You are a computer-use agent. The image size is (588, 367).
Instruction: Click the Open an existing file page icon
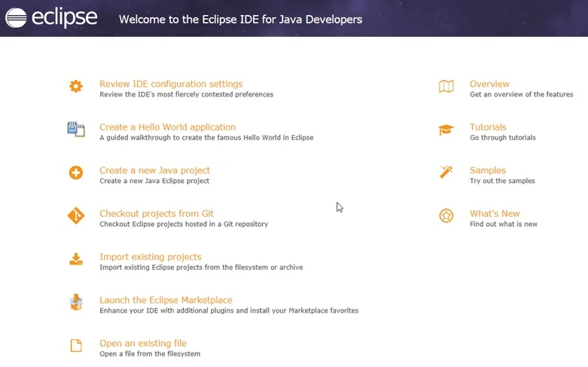coord(76,346)
